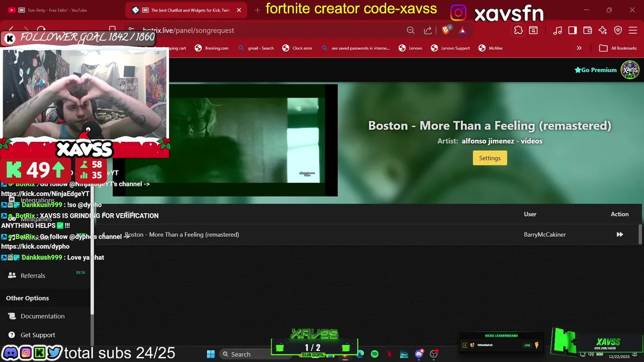Open the All Bookmarks folder

tap(618, 48)
